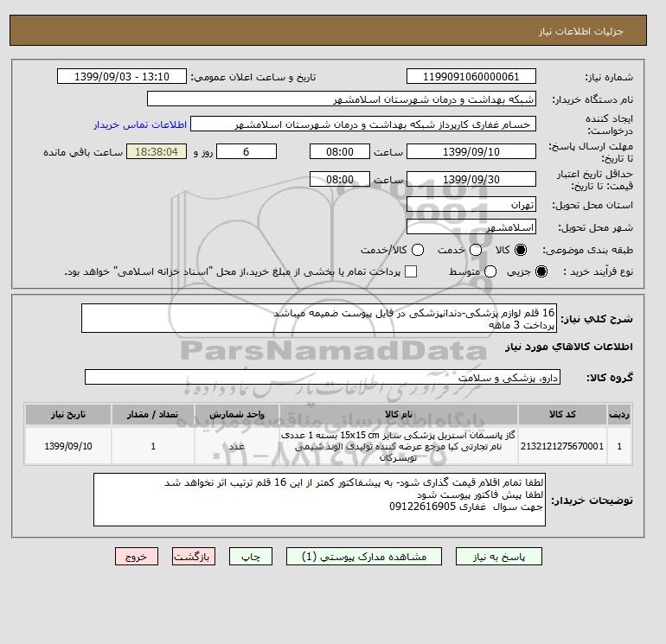Click the buyer organization name field
Viewport: 666px width, 644px height.
click(x=342, y=99)
